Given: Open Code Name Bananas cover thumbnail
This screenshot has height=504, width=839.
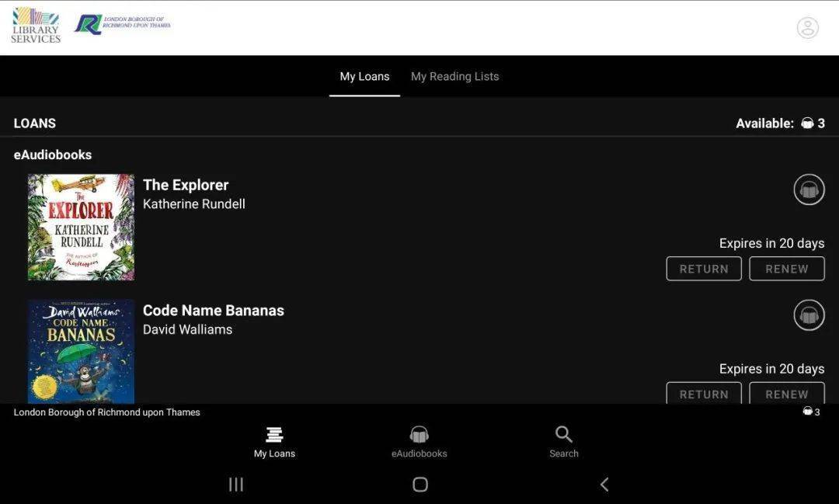Looking at the screenshot, I should pos(81,351).
